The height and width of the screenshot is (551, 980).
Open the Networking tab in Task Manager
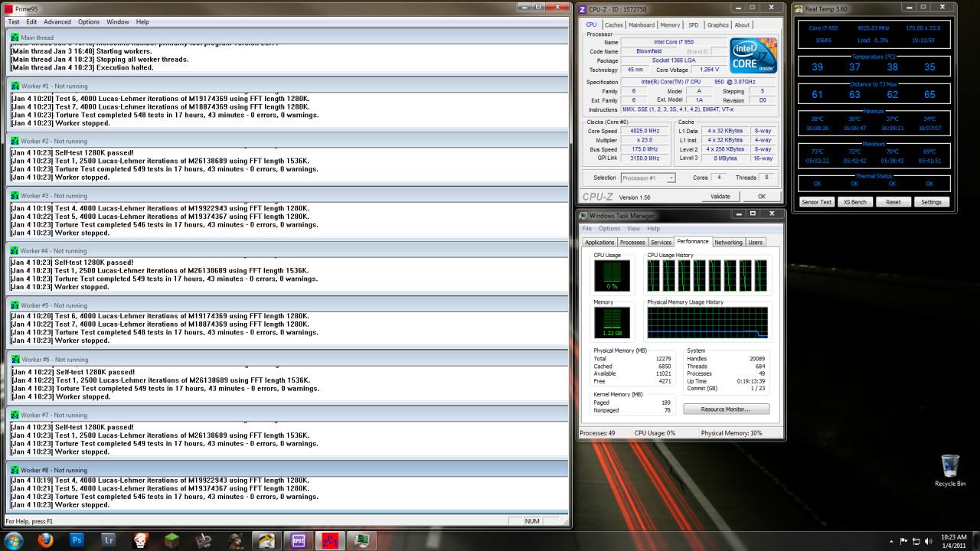[728, 242]
